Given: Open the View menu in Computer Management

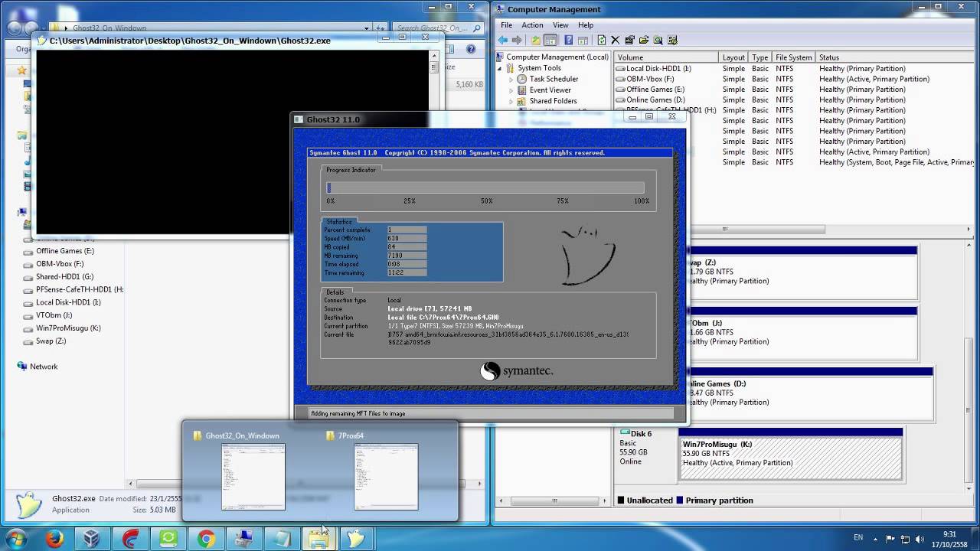Looking at the screenshot, I should click(560, 25).
